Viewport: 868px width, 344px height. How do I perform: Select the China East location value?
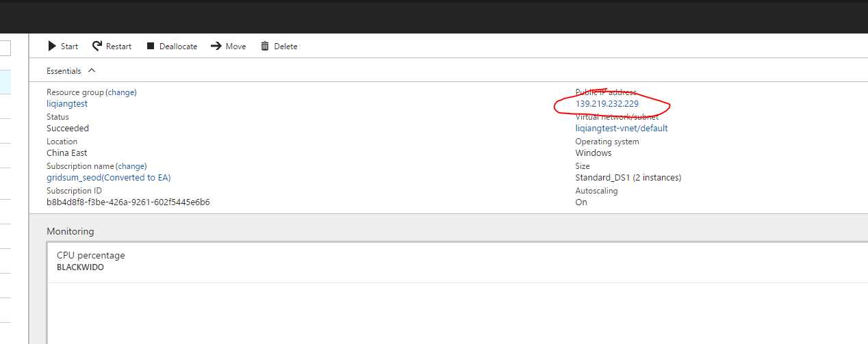(x=66, y=153)
